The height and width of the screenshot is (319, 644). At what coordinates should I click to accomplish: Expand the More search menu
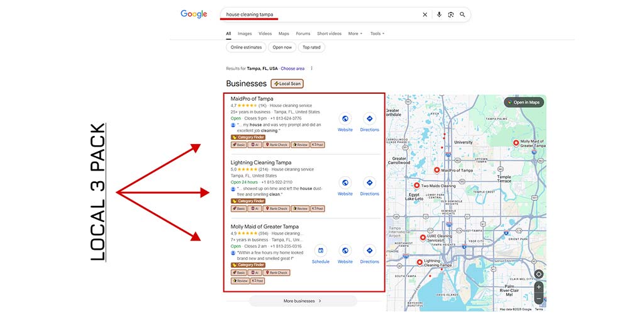point(355,34)
